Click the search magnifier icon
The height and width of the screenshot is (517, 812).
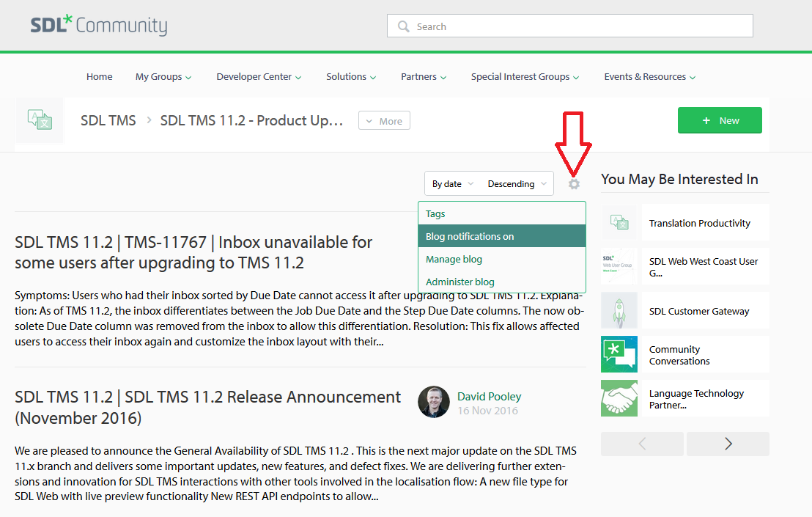(x=403, y=26)
